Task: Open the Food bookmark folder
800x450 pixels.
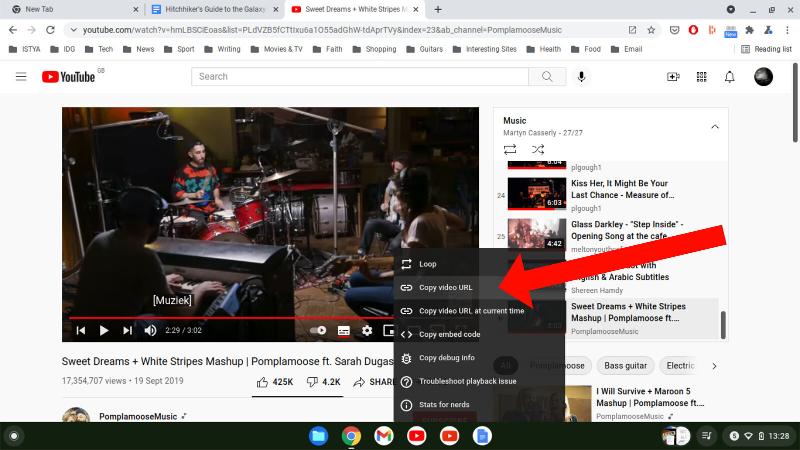Action: click(585, 49)
